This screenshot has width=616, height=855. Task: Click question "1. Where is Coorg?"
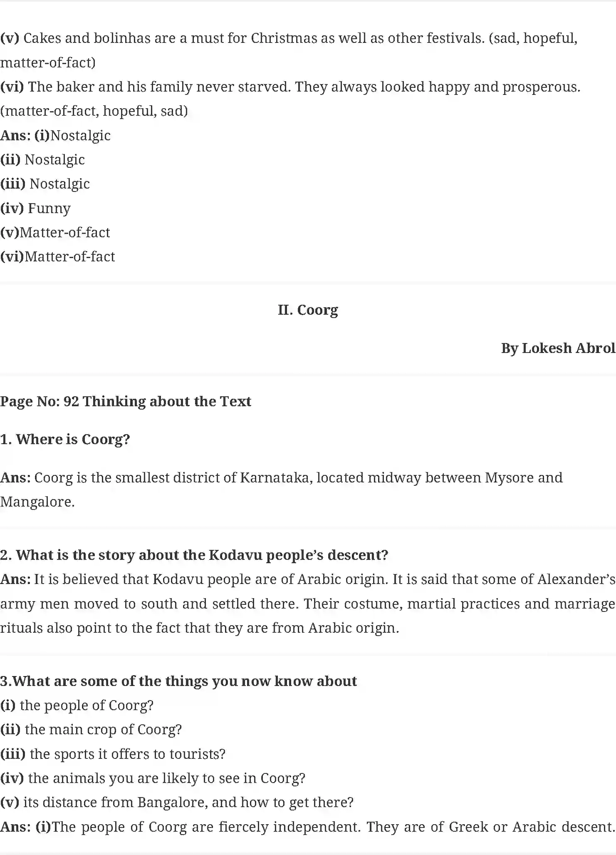(65, 439)
